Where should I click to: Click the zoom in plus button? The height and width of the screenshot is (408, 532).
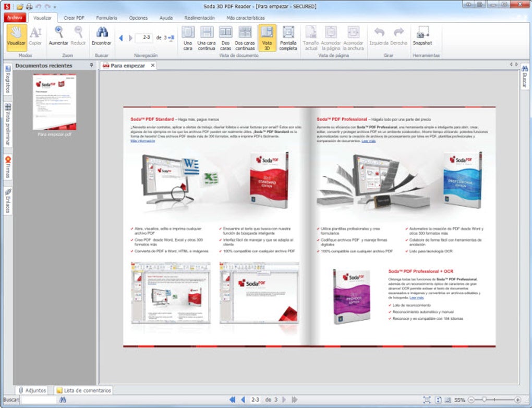click(x=517, y=400)
